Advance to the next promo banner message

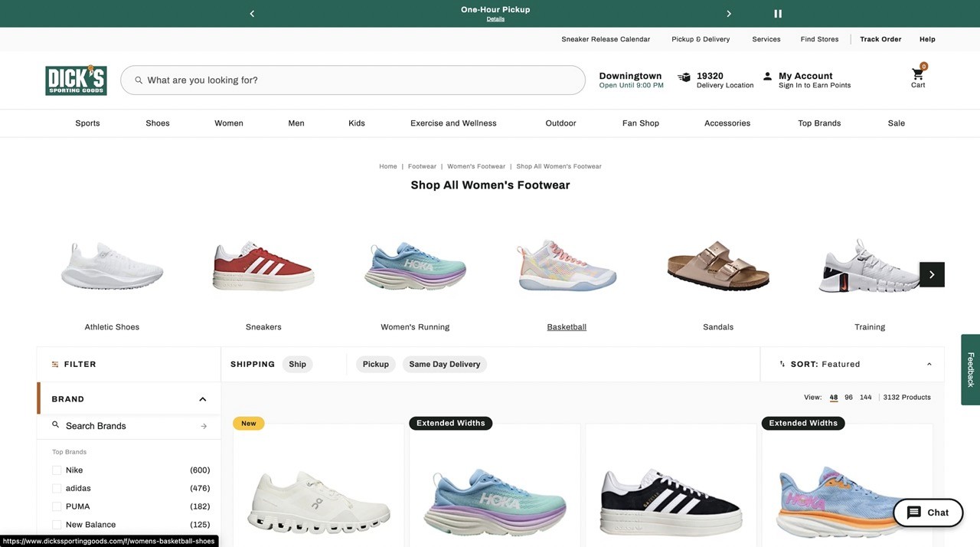click(729, 14)
